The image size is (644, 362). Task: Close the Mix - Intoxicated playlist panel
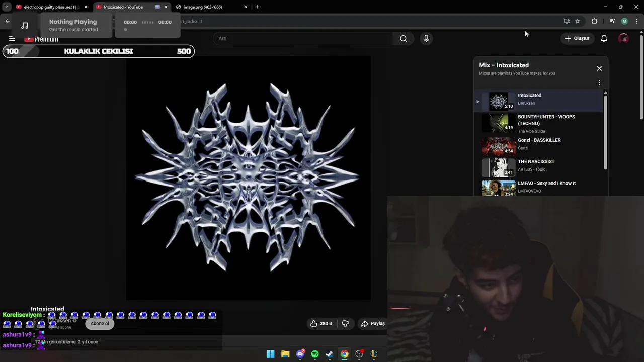coord(599,68)
